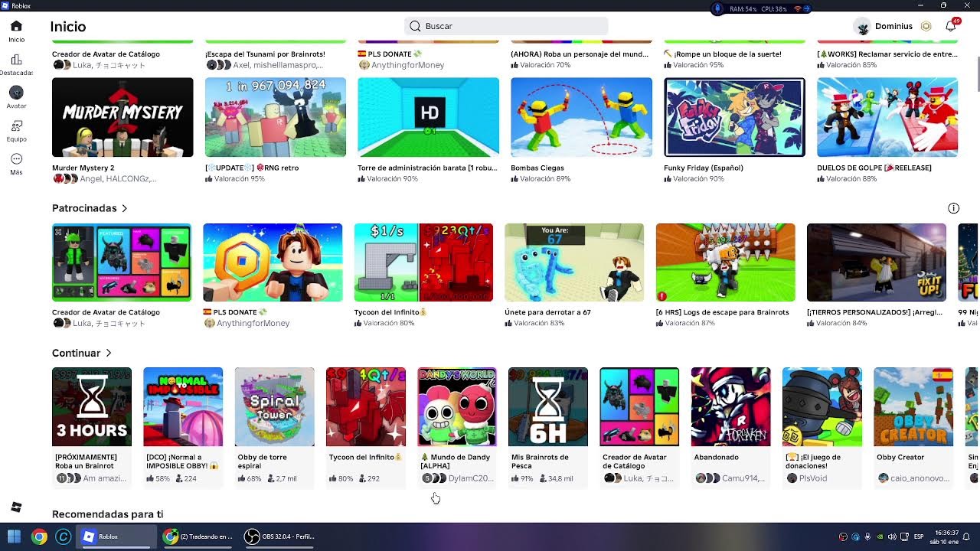The width and height of the screenshot is (980, 551).
Task: Open the FIX IT UP sponsored thumbnail
Action: click(877, 262)
